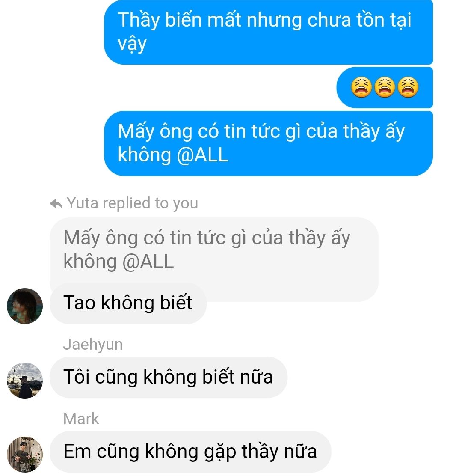Tap the @ALL mention in the blue message
Image resolution: width=462 pixels, height=476 pixels.
pos(202,155)
